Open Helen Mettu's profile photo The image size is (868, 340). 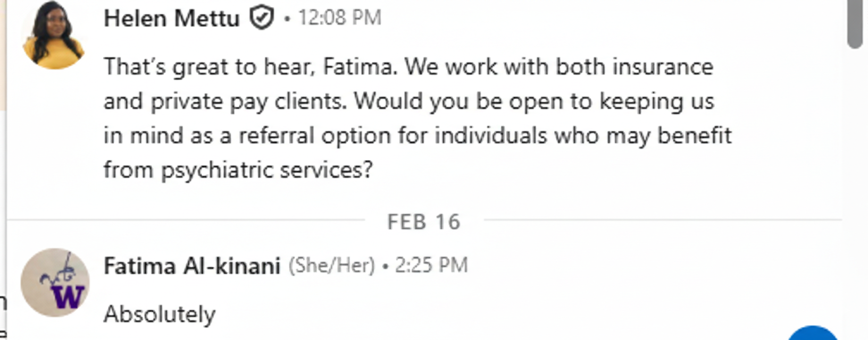click(x=53, y=35)
